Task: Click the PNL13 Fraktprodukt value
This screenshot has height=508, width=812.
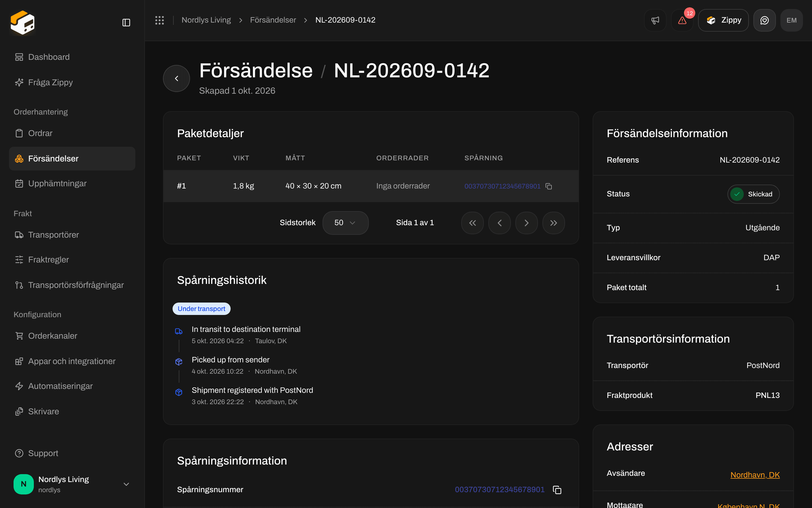Action: tap(767, 395)
